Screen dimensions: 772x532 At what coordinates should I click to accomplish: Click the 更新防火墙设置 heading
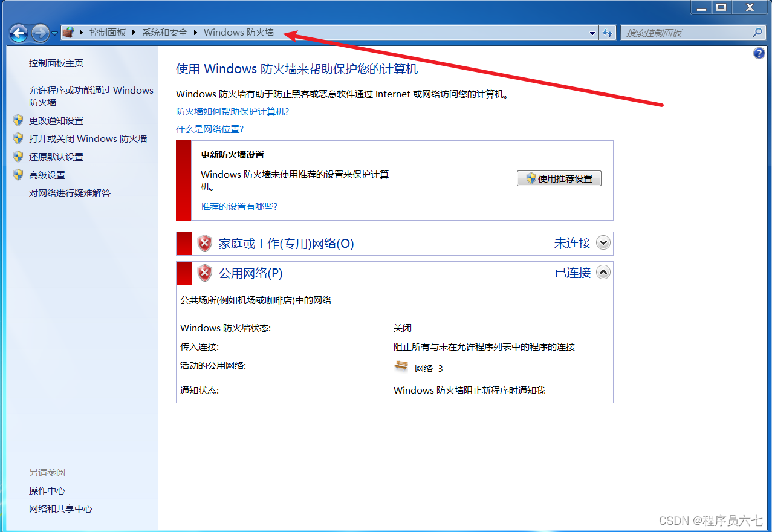(x=233, y=155)
